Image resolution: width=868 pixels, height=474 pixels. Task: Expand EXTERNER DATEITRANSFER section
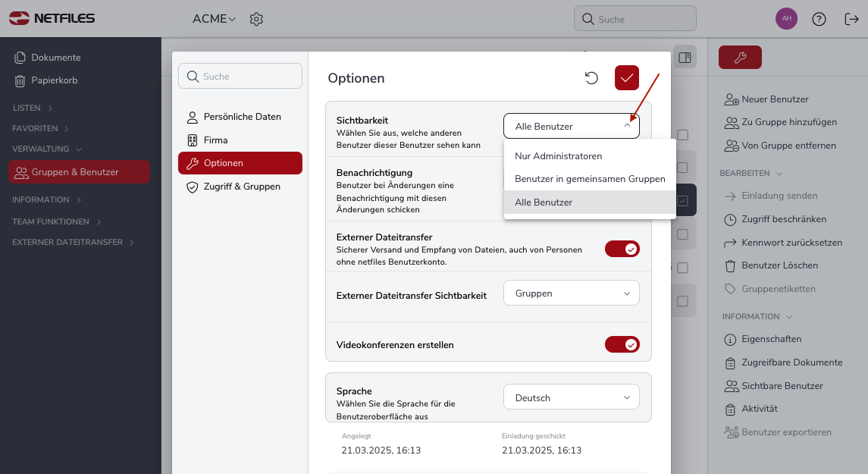(x=73, y=242)
